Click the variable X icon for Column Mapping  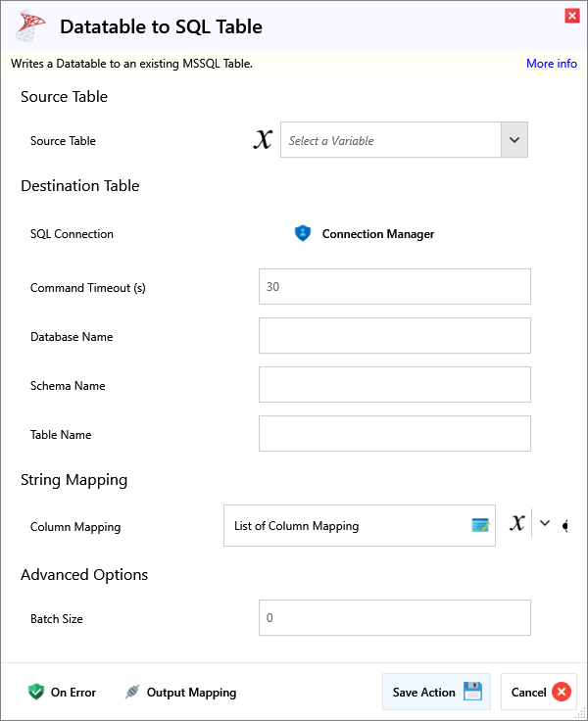[516, 524]
